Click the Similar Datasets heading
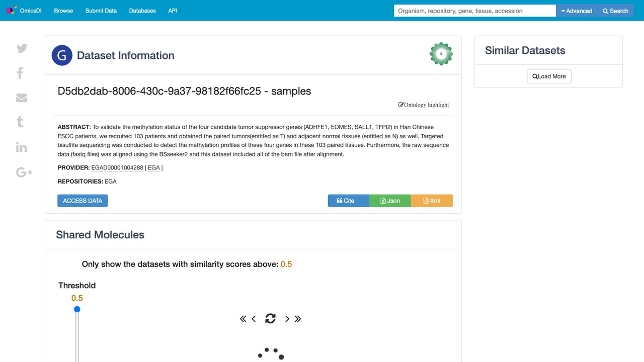 [x=525, y=50]
